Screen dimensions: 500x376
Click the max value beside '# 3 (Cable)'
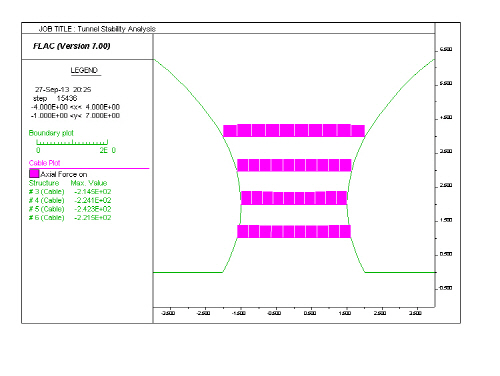[93, 192]
